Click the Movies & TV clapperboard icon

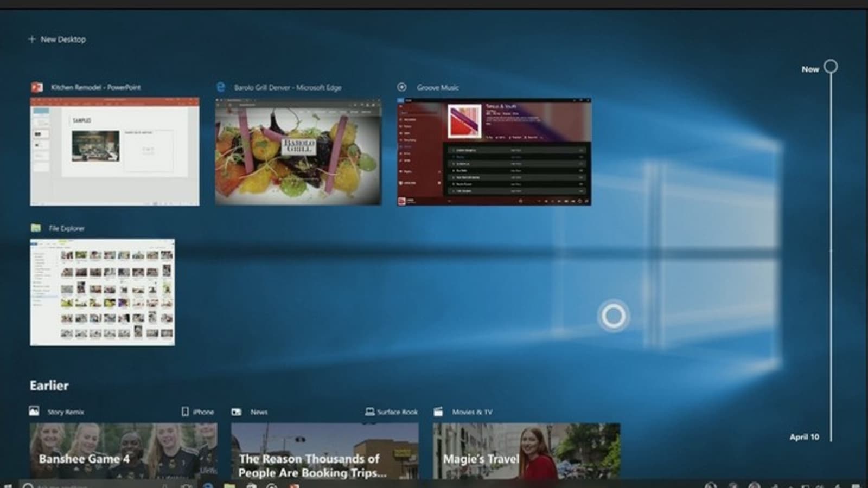click(x=438, y=412)
